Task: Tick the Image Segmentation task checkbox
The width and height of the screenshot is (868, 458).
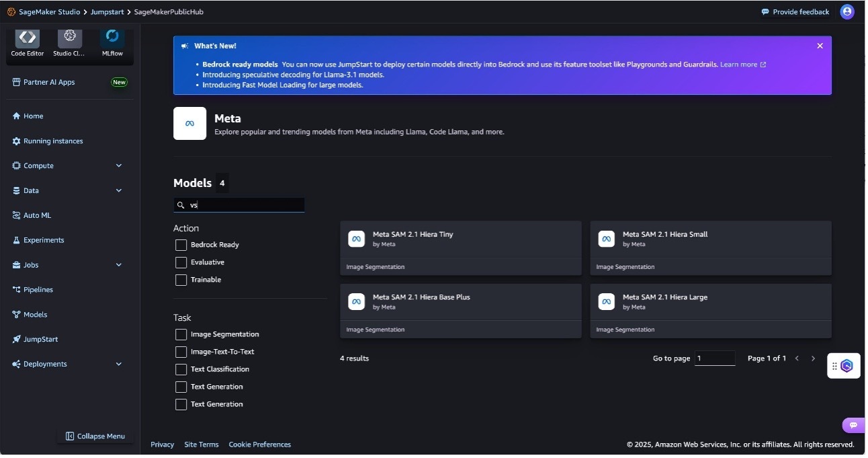Action: [181, 335]
